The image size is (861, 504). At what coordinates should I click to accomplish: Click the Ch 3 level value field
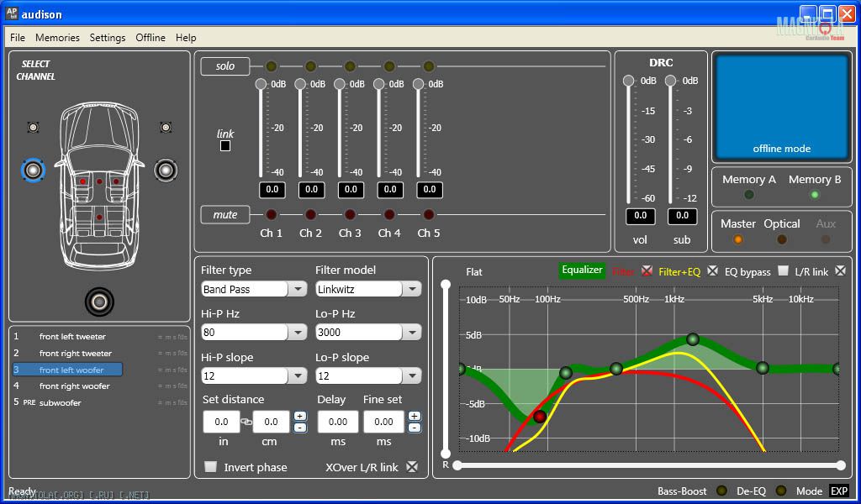pyautogui.click(x=351, y=190)
